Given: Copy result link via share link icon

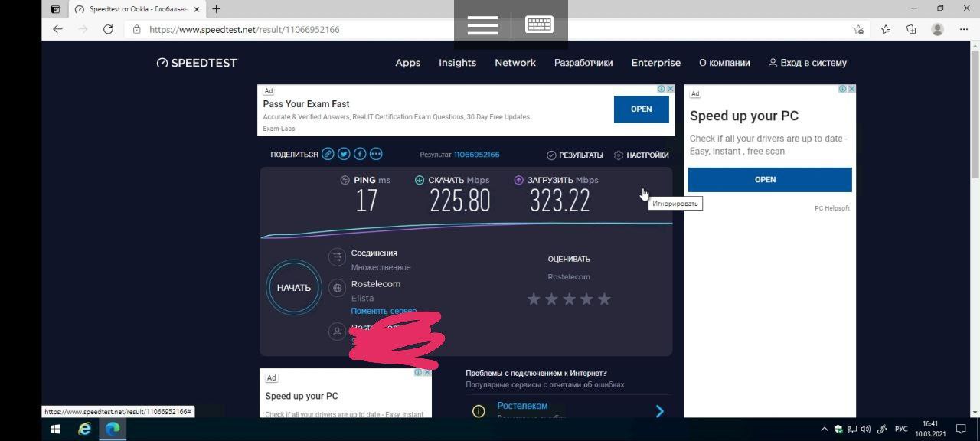Looking at the screenshot, I should (328, 154).
